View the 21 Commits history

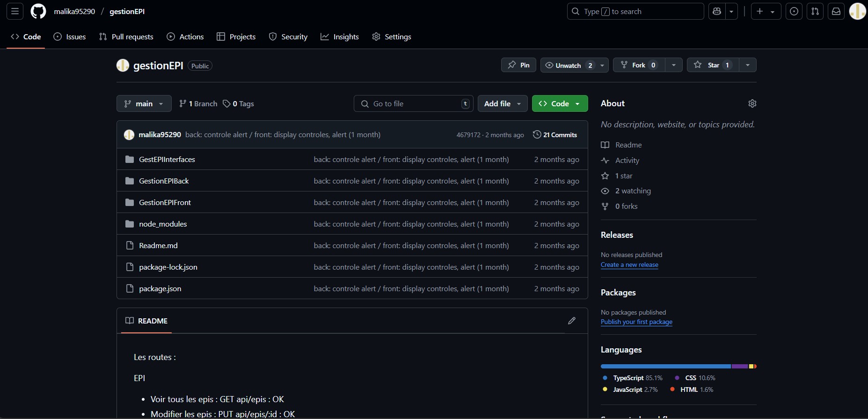coord(555,134)
